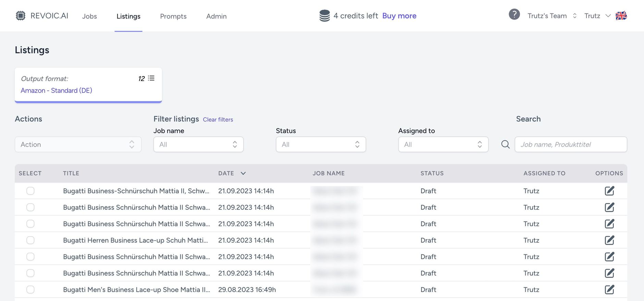This screenshot has width=644, height=301.
Task: Click edit icon in the sixth listing row
Action: point(609,273)
